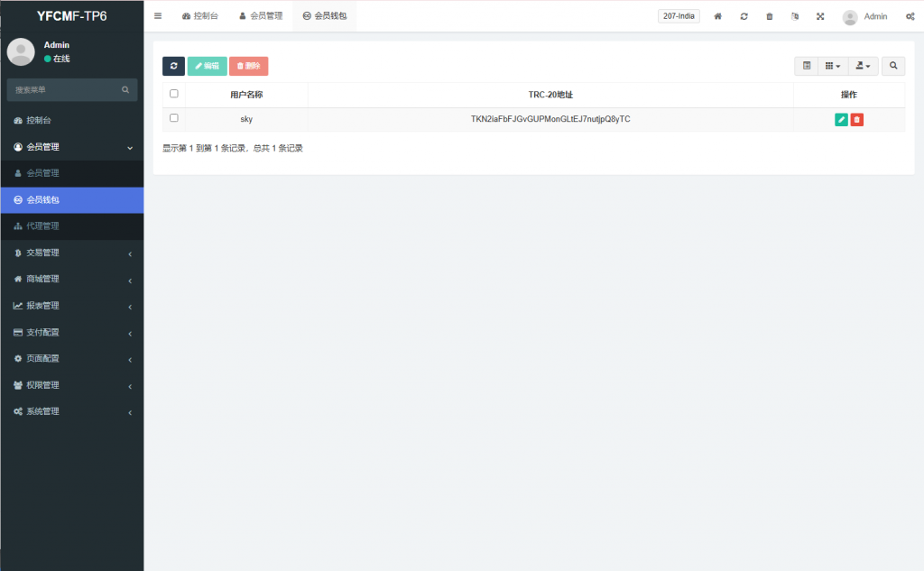Expand the 系统管理 sidebar menu

pos(72,411)
